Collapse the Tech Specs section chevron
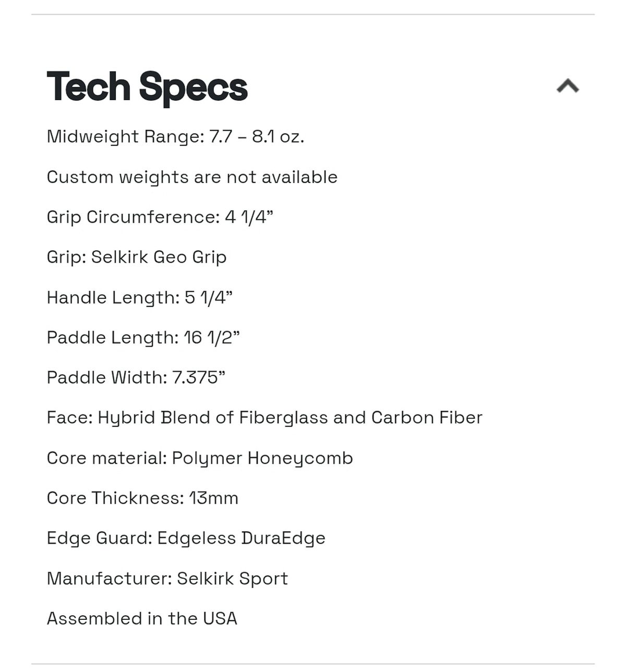This screenshot has width=626, height=672. coord(568,86)
